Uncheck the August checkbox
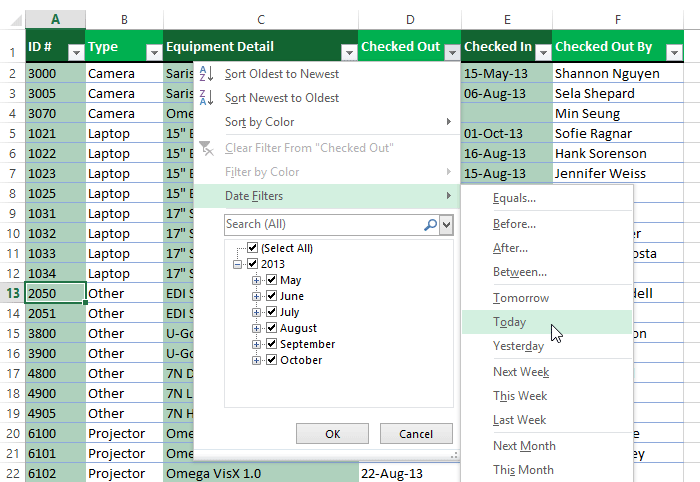 (x=271, y=328)
